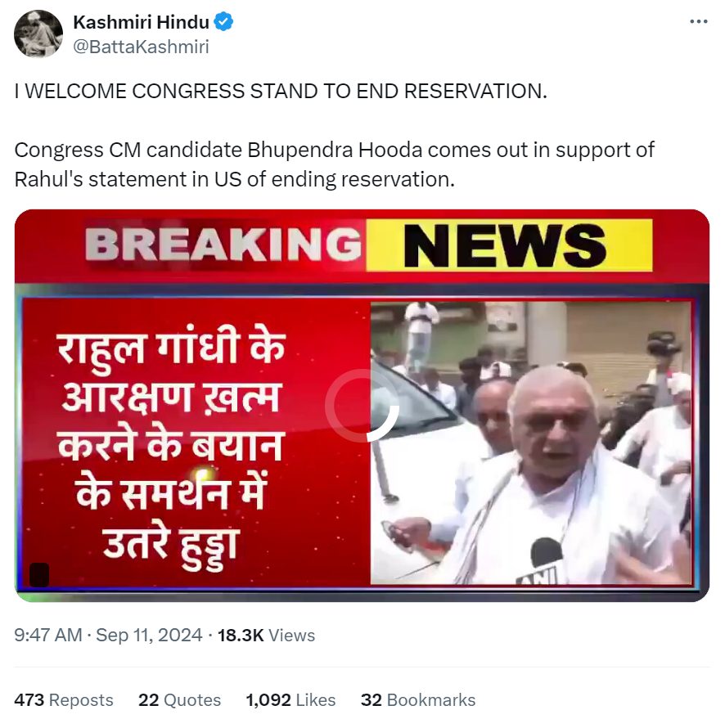Image resolution: width=725 pixels, height=728 pixels.
Task: Click the blue verified badge
Action: point(223,22)
